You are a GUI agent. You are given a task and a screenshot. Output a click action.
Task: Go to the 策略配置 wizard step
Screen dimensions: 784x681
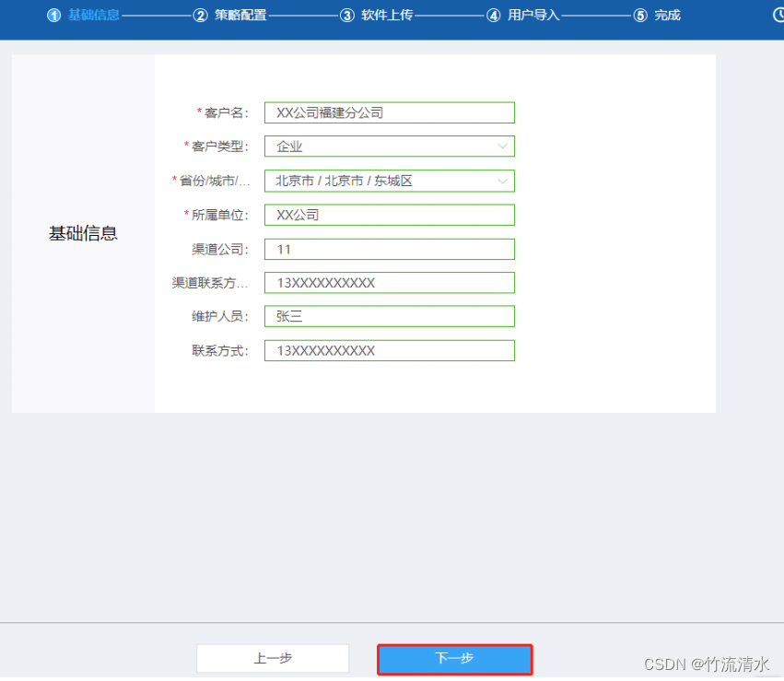pos(240,15)
